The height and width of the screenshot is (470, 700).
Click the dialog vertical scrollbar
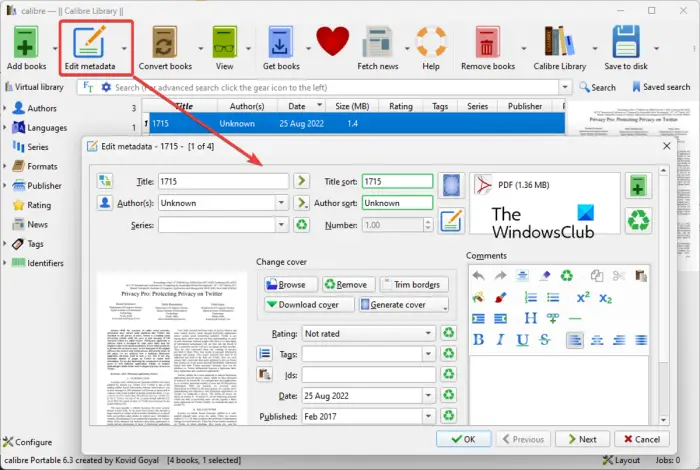coord(663,295)
